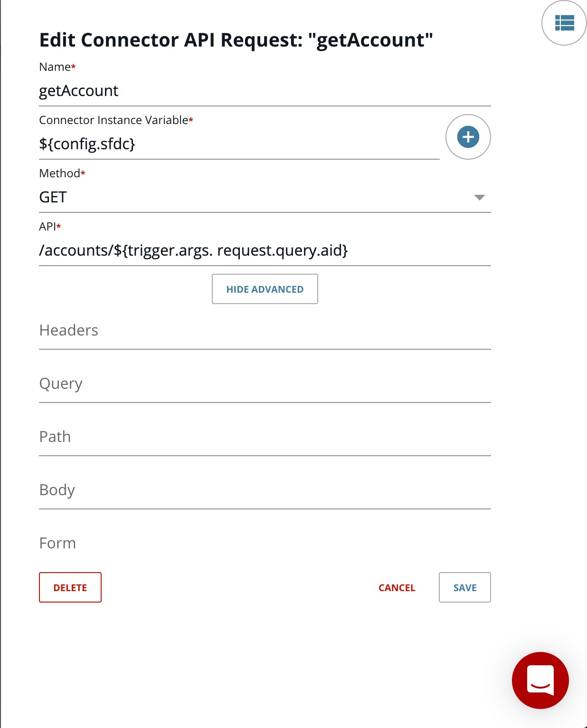
Task: Save the connector API request
Action: pyautogui.click(x=465, y=587)
